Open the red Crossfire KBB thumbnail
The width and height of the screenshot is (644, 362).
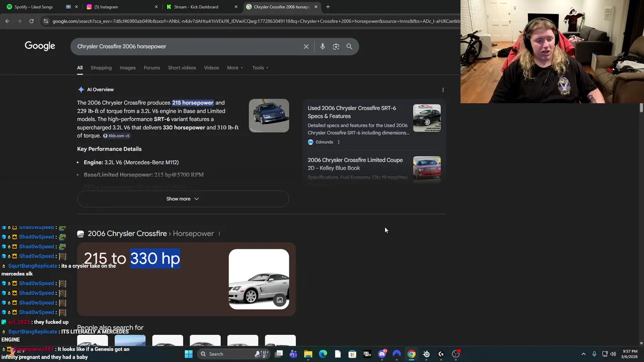tap(427, 168)
